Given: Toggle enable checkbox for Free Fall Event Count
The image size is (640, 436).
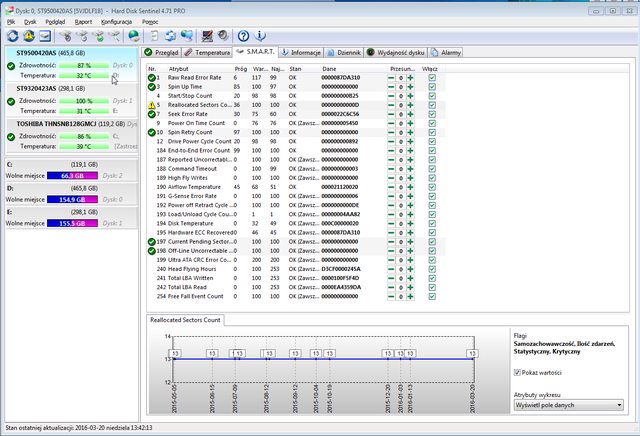Looking at the screenshot, I should coord(432,296).
